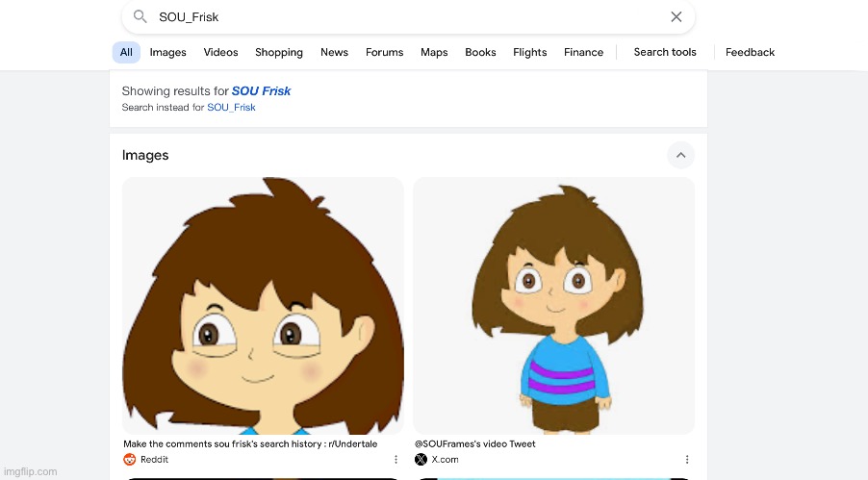Select the All search tab
This screenshot has height=480, width=868.
[126, 52]
